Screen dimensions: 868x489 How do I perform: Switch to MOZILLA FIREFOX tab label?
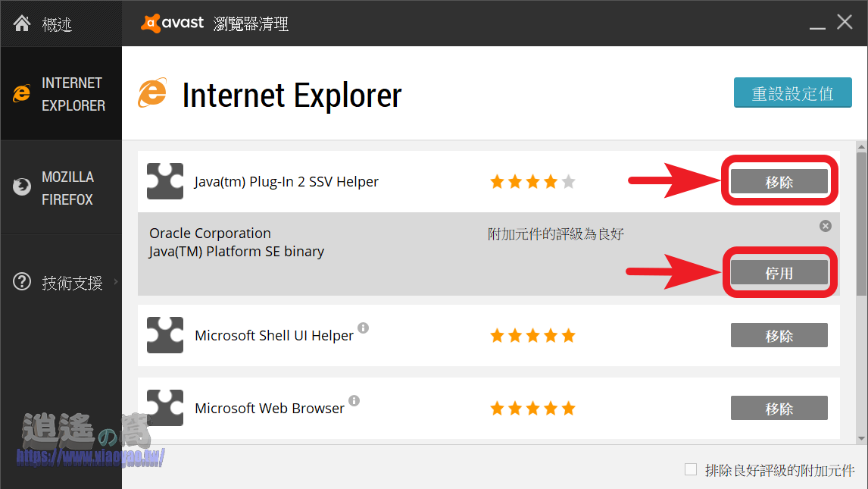68,188
